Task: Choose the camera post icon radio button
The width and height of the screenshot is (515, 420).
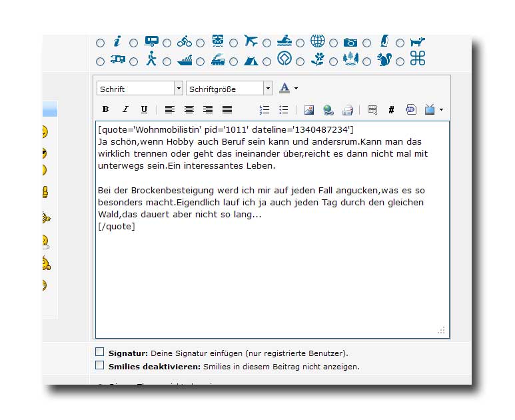Action: 334,43
